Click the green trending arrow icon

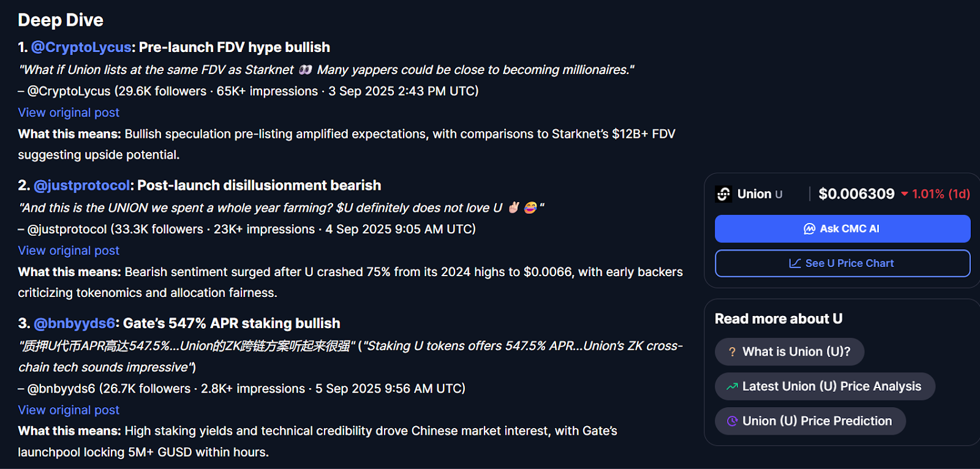pos(732,387)
